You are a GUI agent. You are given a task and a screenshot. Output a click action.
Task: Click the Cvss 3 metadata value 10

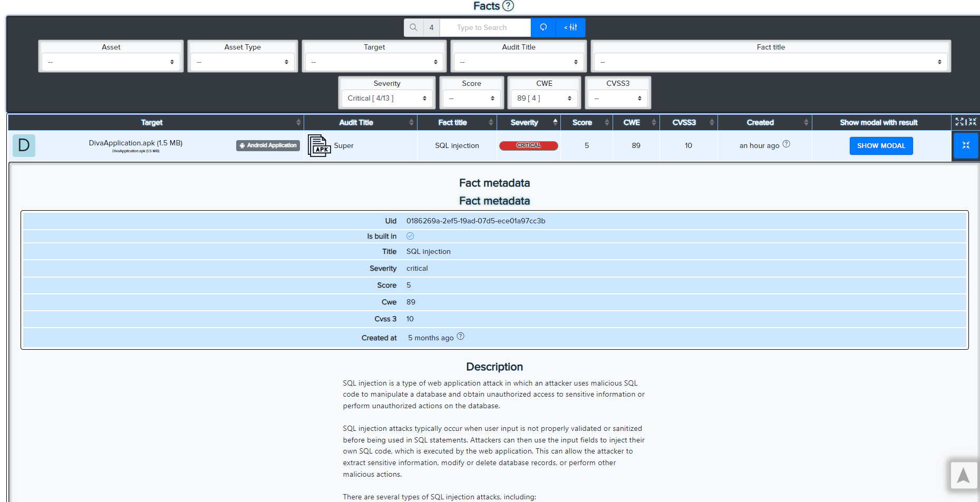coord(410,319)
